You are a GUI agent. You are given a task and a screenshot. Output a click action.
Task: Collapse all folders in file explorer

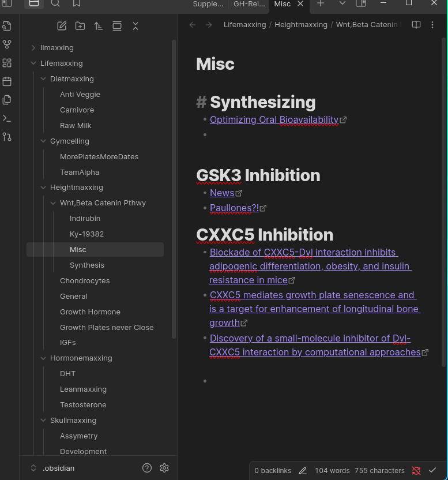135,26
